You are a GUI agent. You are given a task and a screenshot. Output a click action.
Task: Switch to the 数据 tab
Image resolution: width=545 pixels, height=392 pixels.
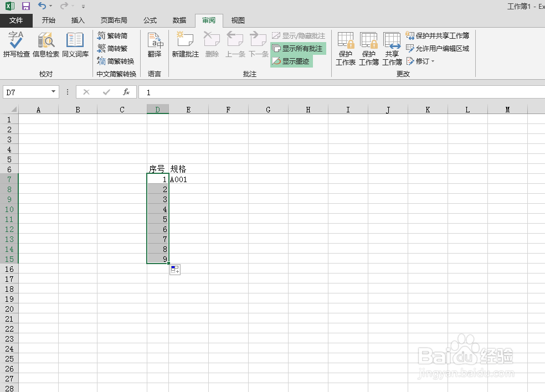click(x=179, y=20)
